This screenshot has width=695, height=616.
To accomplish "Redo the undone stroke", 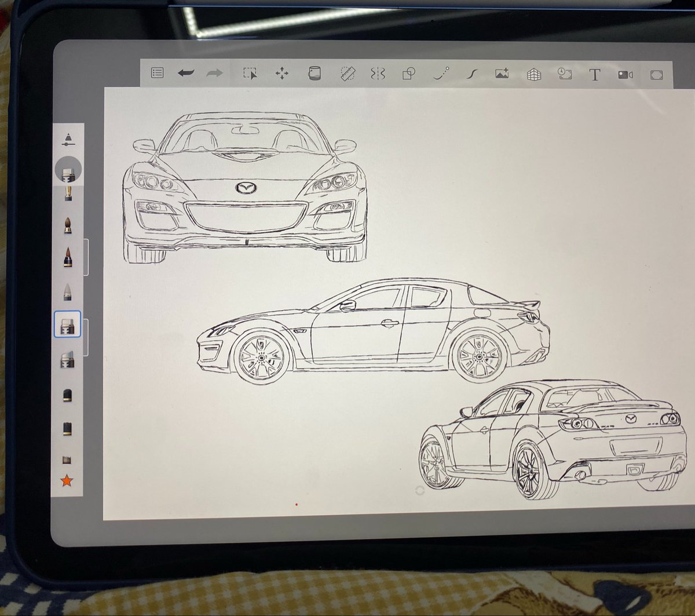I will point(215,74).
